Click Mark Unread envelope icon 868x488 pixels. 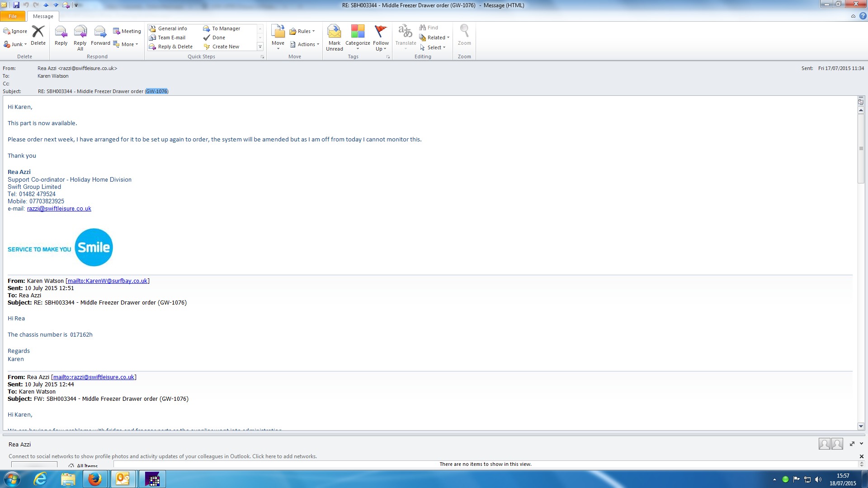334,32
